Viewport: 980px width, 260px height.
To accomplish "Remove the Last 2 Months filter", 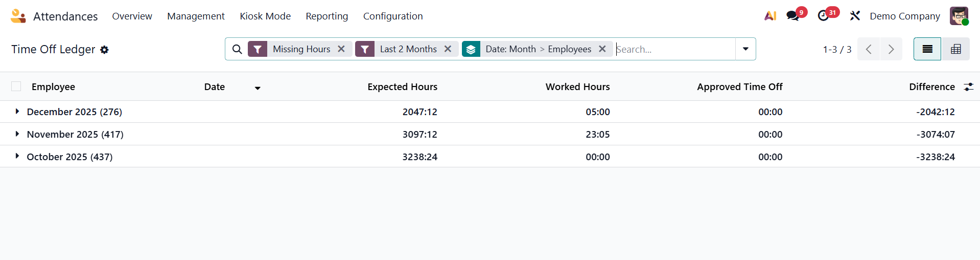I will coord(448,49).
